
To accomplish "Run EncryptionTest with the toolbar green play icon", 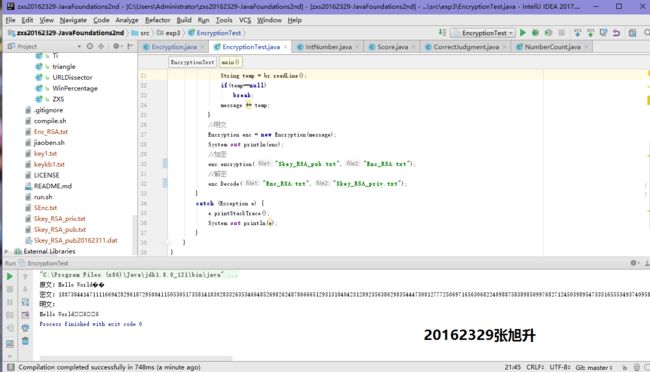I will click(x=523, y=32).
